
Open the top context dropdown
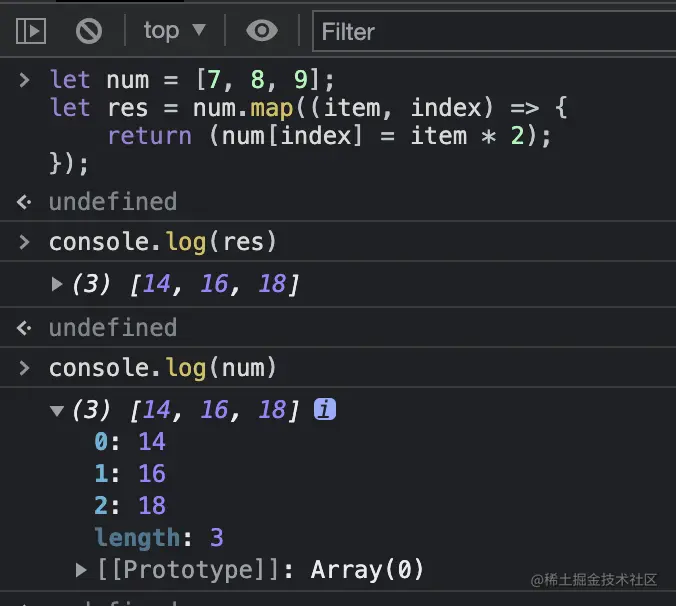(174, 31)
